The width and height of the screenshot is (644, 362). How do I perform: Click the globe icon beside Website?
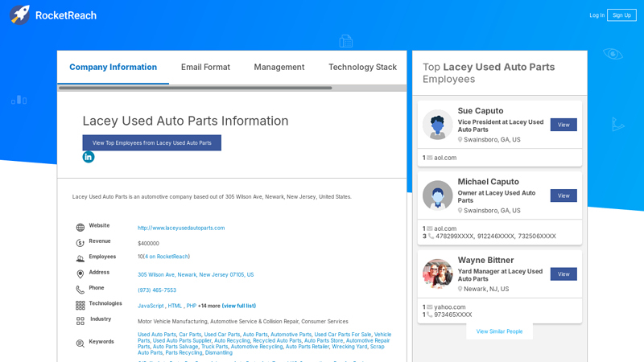click(x=80, y=228)
